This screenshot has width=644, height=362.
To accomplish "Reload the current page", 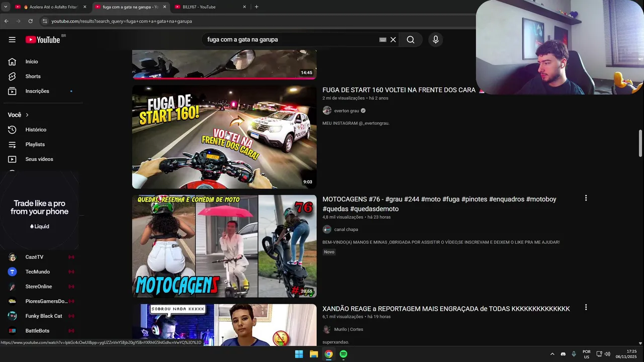I will pyautogui.click(x=31, y=21).
